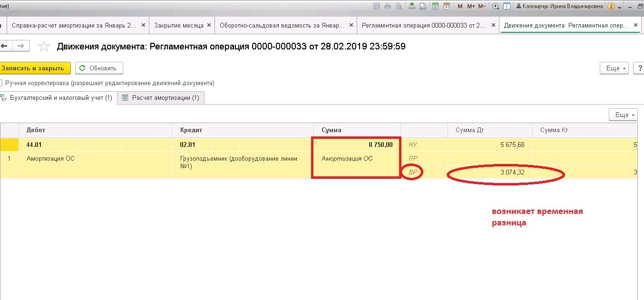The image size is (644, 300).
Task: Click the Сумма column header
Action: click(357, 130)
